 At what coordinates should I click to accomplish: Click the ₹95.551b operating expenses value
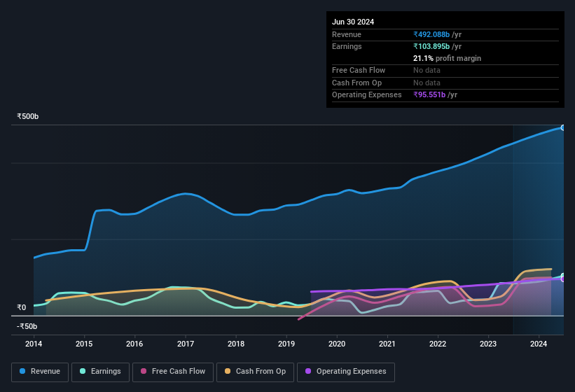point(429,95)
